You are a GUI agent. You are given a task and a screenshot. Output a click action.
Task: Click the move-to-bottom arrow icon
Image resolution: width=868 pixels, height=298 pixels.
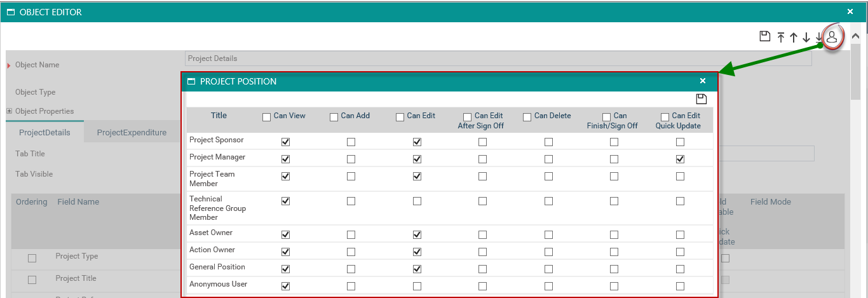[x=818, y=37]
